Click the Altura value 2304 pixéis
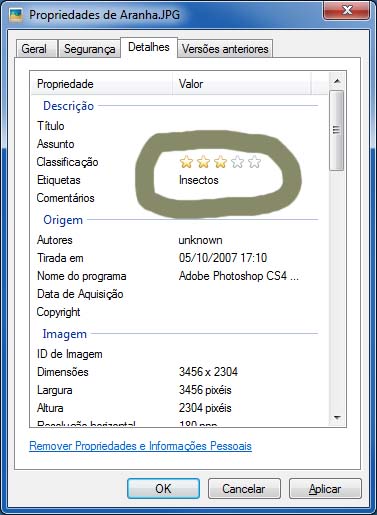 [205, 408]
